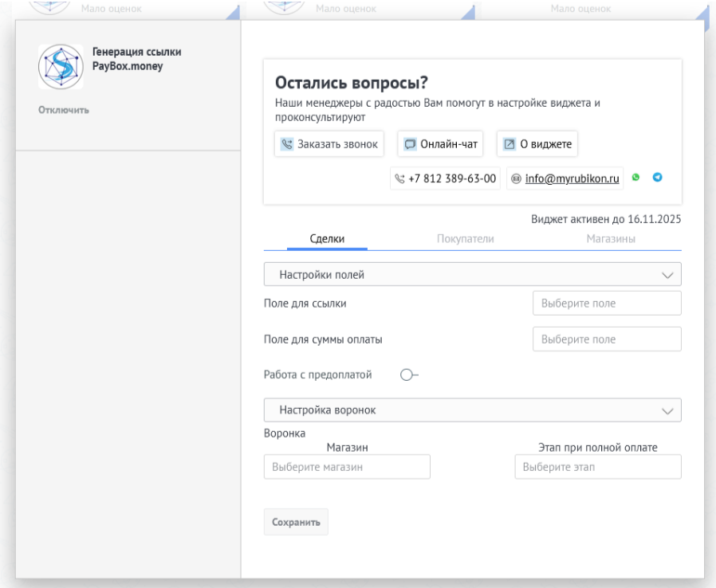
Task: Click the Сохранить button
Action: point(296,522)
